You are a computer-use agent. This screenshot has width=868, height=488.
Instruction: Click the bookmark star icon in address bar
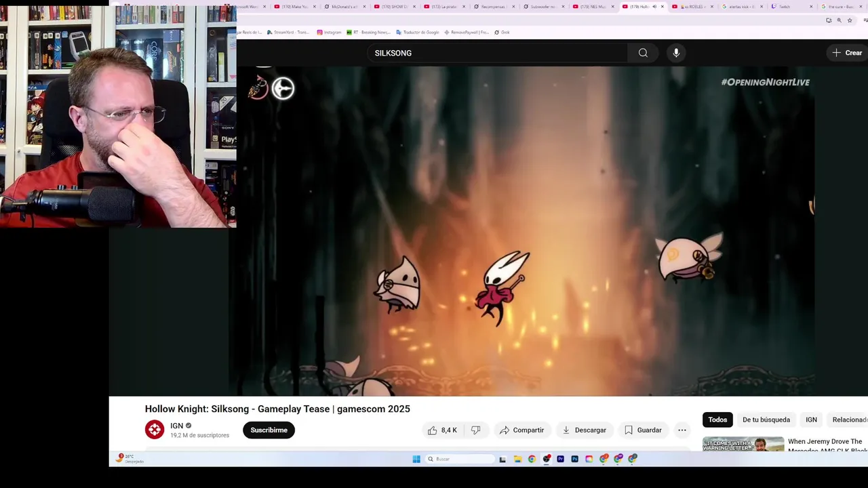click(850, 20)
